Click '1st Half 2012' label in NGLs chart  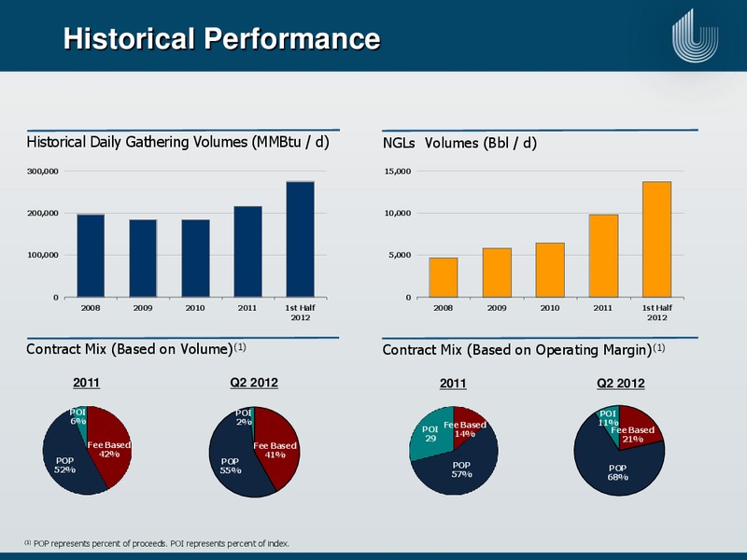click(x=657, y=313)
